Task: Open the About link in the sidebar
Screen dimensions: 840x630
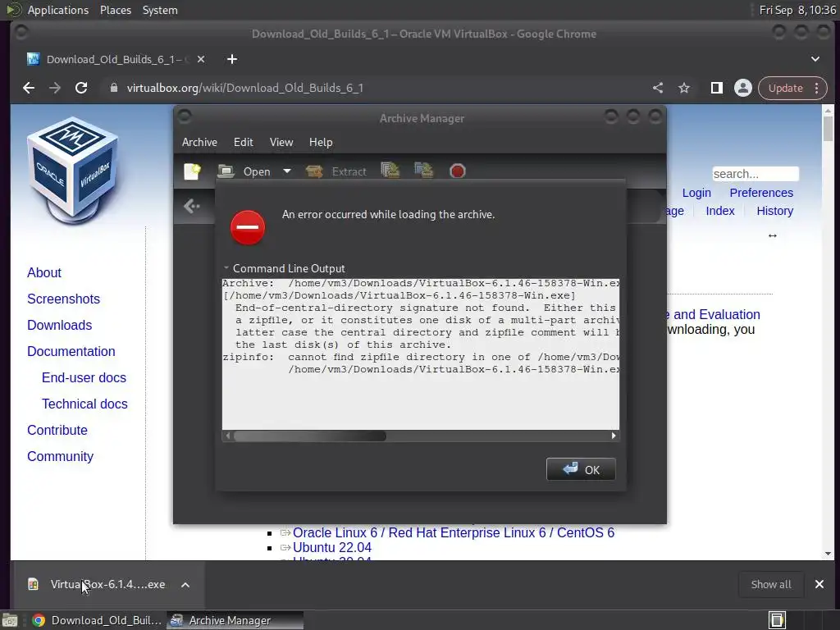Action: 44,272
